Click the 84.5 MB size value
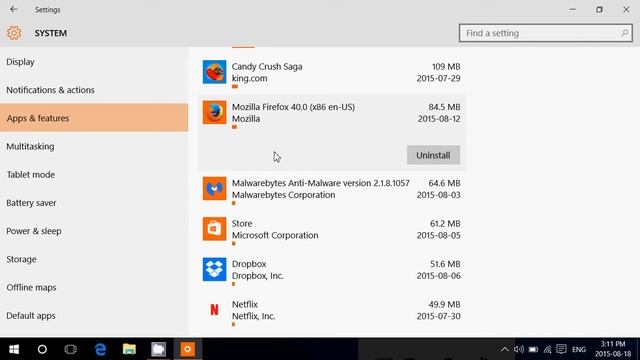Viewport: 640px width, 360px height. [x=444, y=107]
